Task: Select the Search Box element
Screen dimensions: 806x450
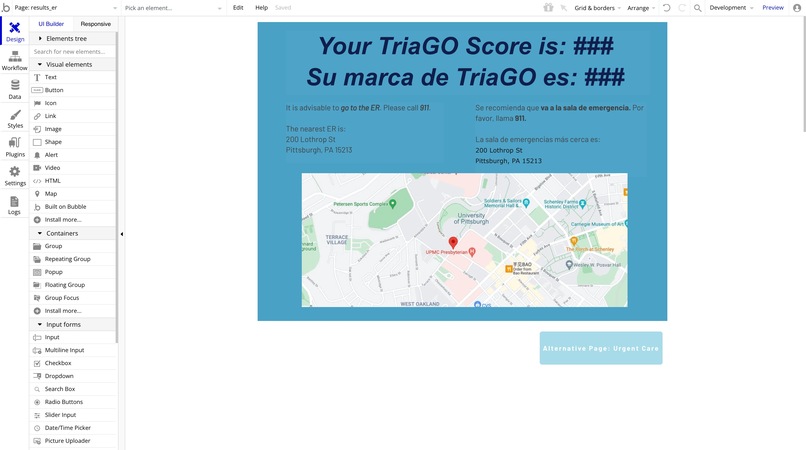Action: click(73, 389)
